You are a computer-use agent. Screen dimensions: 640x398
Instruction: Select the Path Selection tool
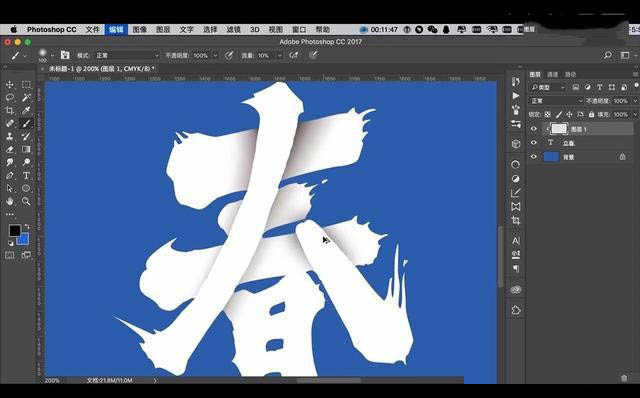coord(10,188)
